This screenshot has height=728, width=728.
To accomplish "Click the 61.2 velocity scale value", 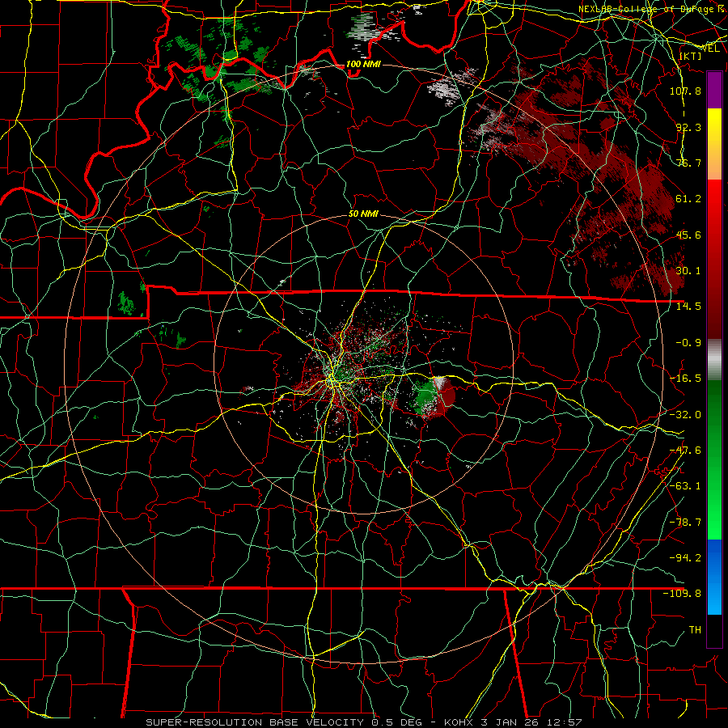I will click(x=689, y=199).
